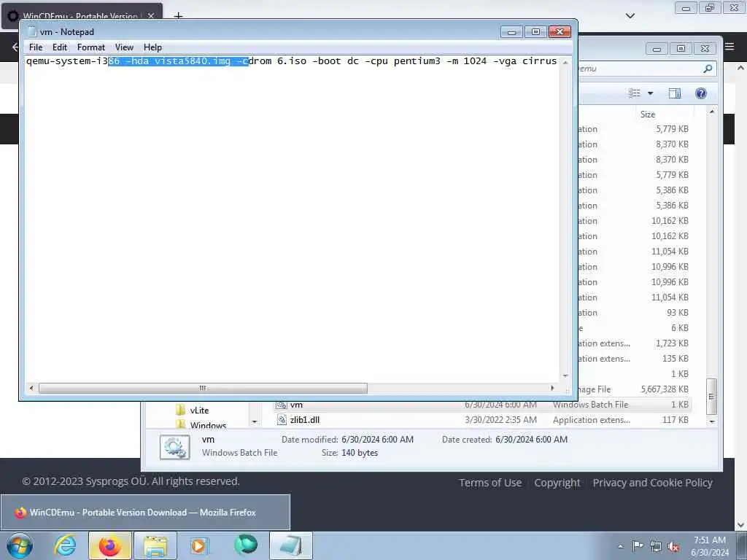Click the Notepad horizontal scrollbar thumb
The image size is (747, 560).
pyautogui.click(x=203, y=388)
